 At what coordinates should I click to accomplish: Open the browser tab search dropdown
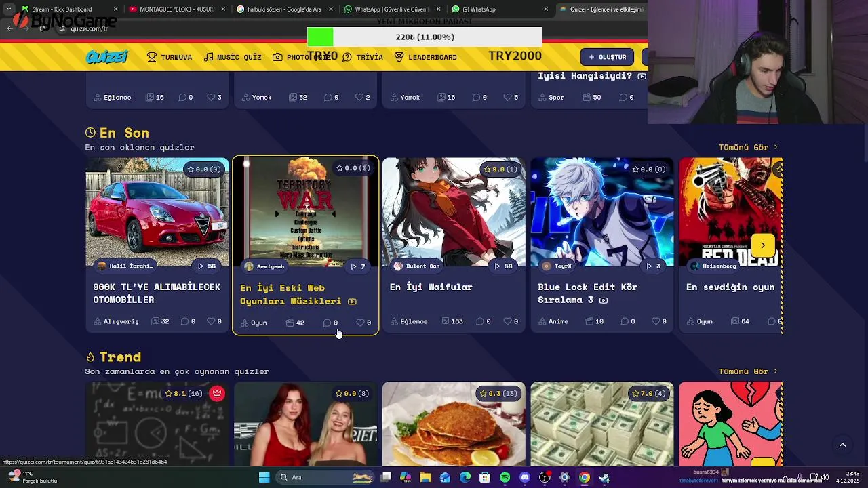pyautogui.click(x=8, y=9)
